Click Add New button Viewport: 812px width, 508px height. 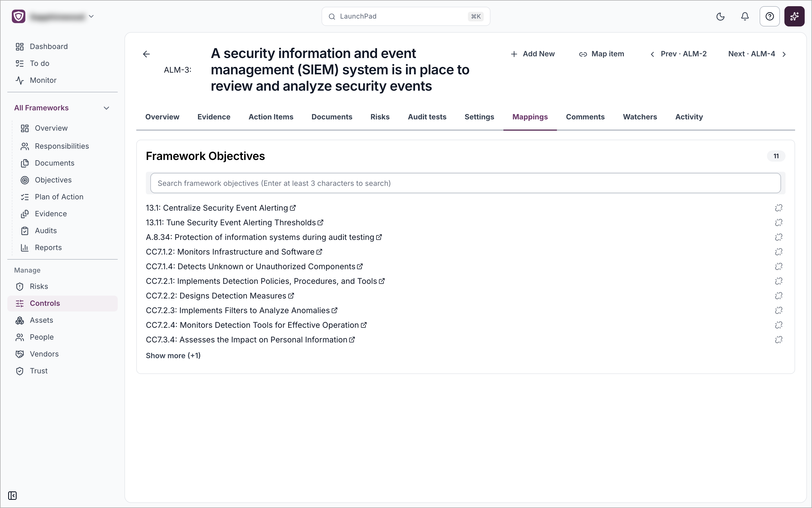532,54
